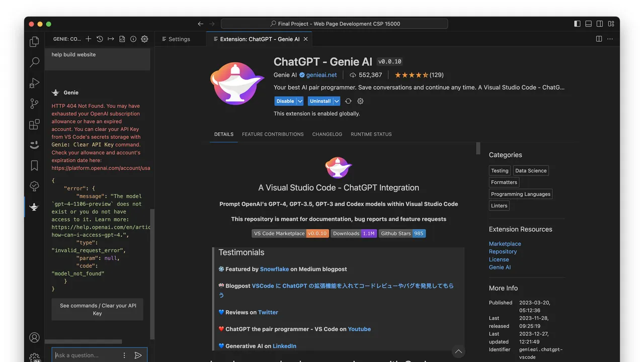Click the details pane vertical scrollbar

[x=478, y=148]
